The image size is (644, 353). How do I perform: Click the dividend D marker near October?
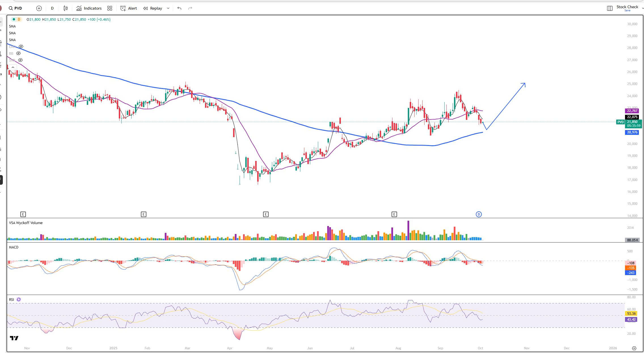coord(479,214)
